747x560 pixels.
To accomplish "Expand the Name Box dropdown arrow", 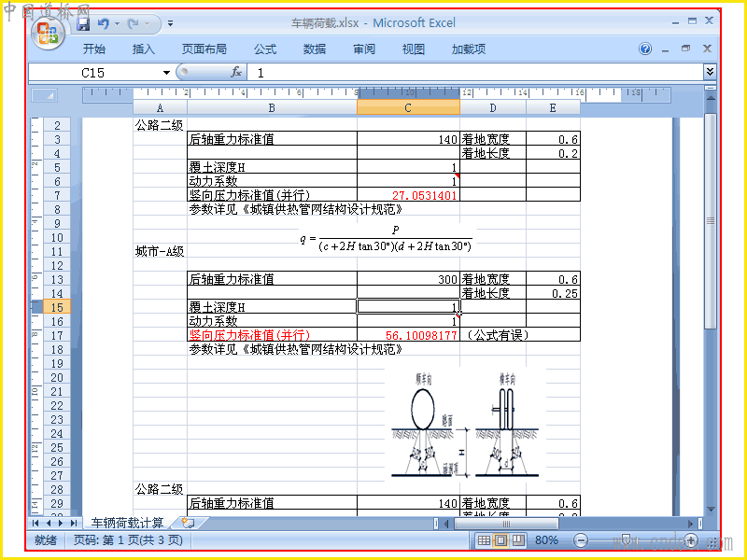I will [166, 73].
